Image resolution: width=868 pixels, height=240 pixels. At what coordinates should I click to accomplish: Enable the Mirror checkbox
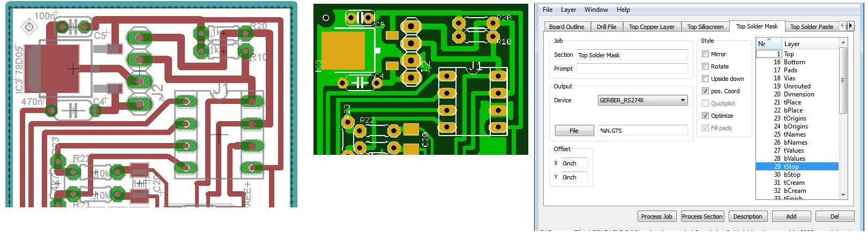click(x=706, y=54)
